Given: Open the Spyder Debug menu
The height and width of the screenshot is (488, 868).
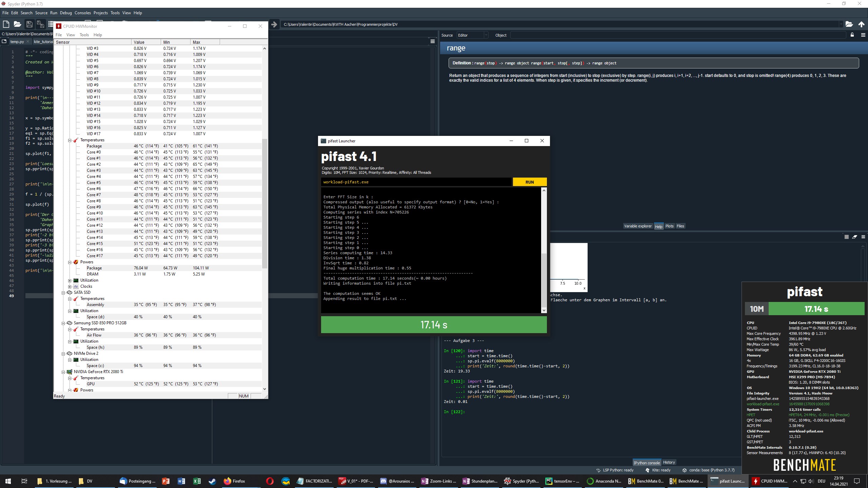Looking at the screenshot, I should (66, 13).
